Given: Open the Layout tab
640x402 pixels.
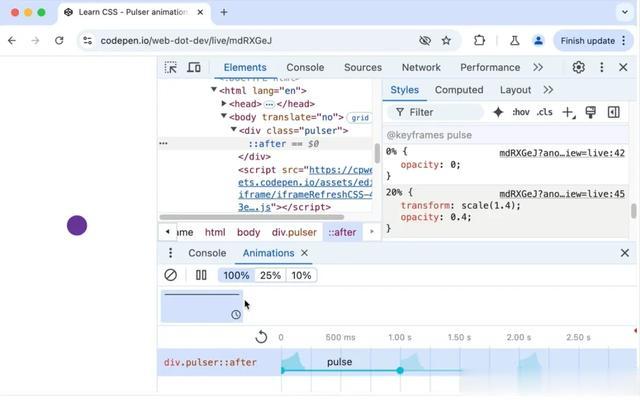Looking at the screenshot, I should point(516,90).
